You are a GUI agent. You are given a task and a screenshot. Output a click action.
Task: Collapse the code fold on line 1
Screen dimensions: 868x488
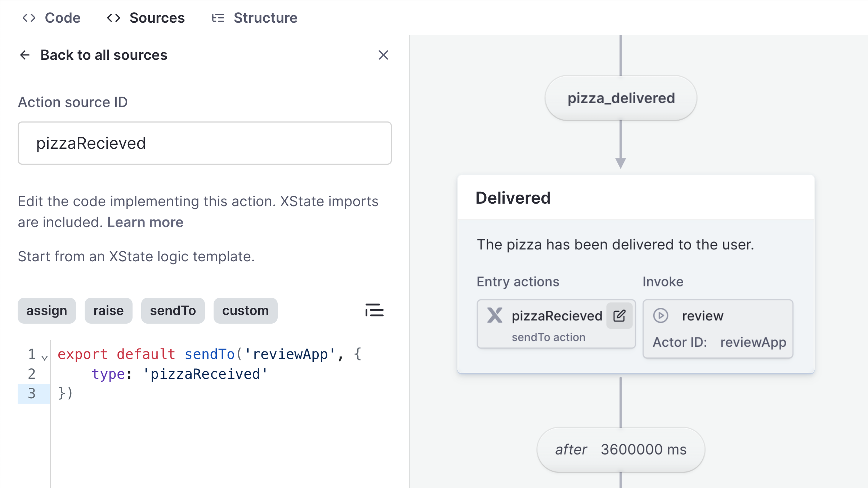44,357
